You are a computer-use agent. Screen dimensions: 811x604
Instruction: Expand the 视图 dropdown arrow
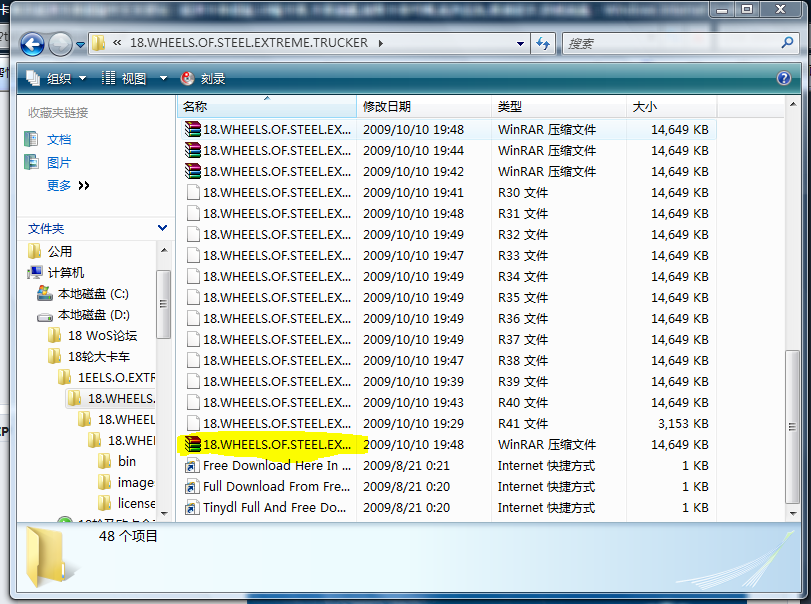163,79
